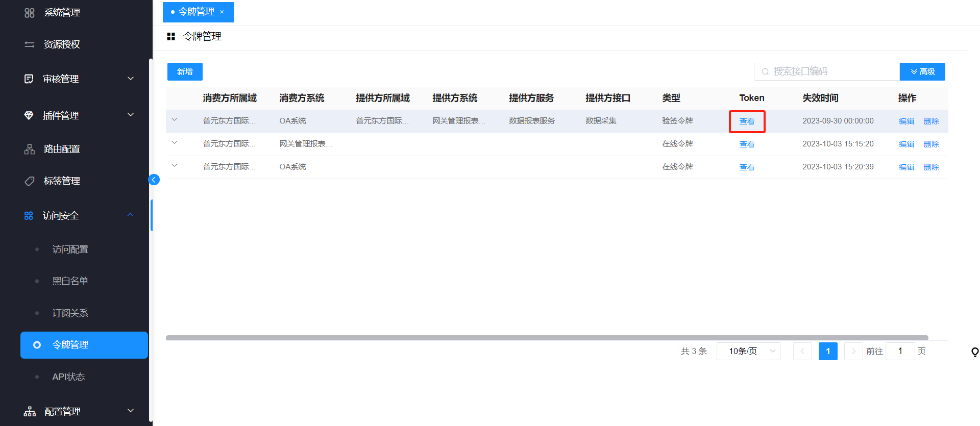This screenshot has width=980, height=426.
Task: Click the 前往 page number input
Action: click(x=900, y=351)
